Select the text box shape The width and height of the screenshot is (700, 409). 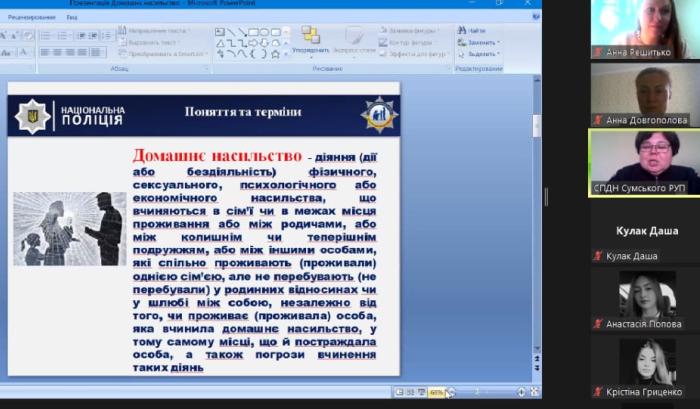[x=220, y=32]
